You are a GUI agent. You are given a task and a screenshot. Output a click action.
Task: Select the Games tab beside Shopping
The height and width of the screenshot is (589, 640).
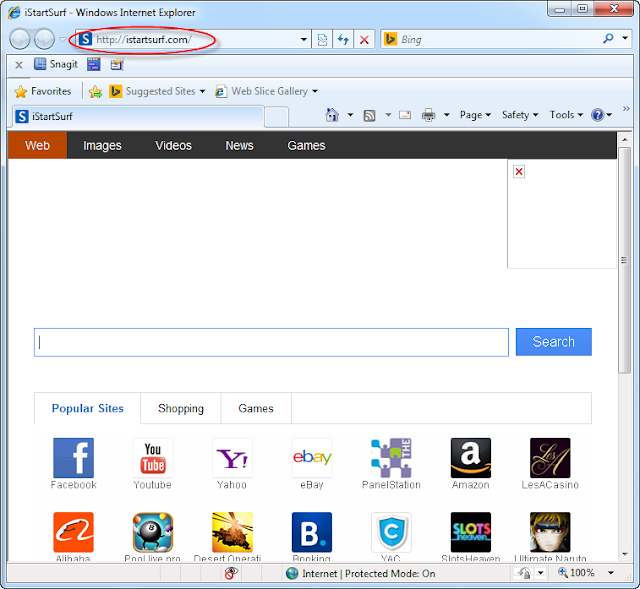(x=256, y=408)
